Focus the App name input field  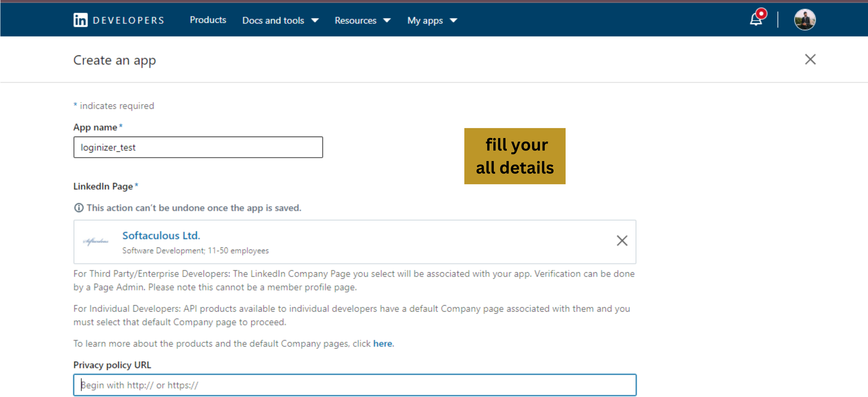[x=198, y=147]
